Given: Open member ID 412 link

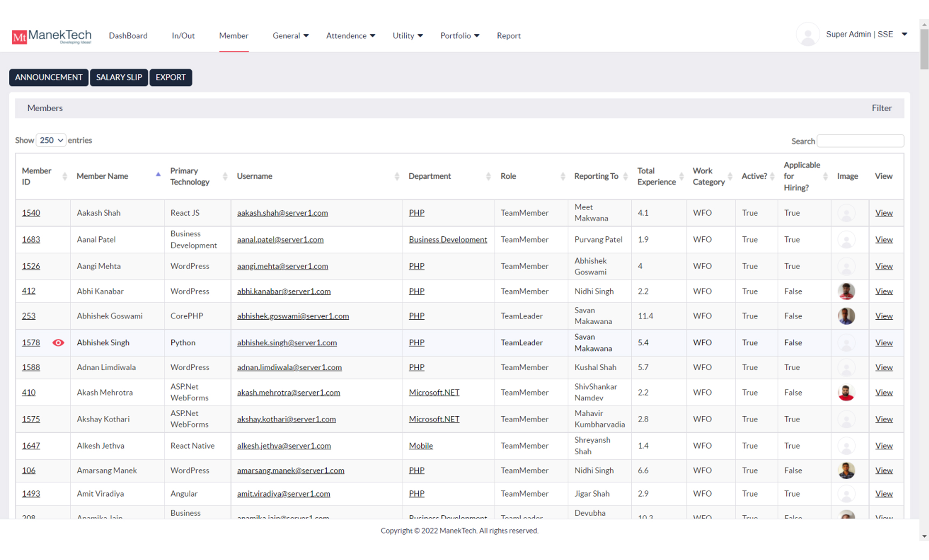Looking at the screenshot, I should click(29, 291).
